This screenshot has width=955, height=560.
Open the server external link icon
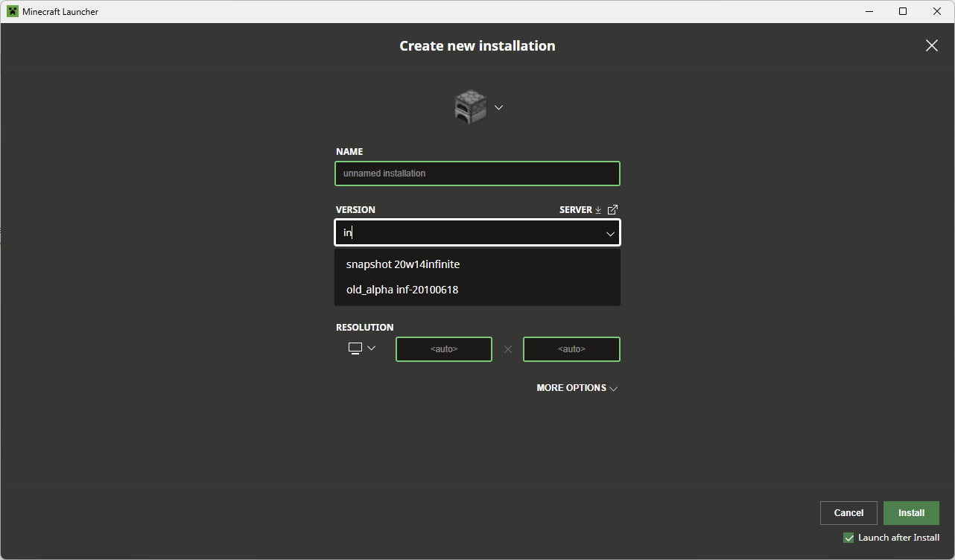(x=613, y=210)
